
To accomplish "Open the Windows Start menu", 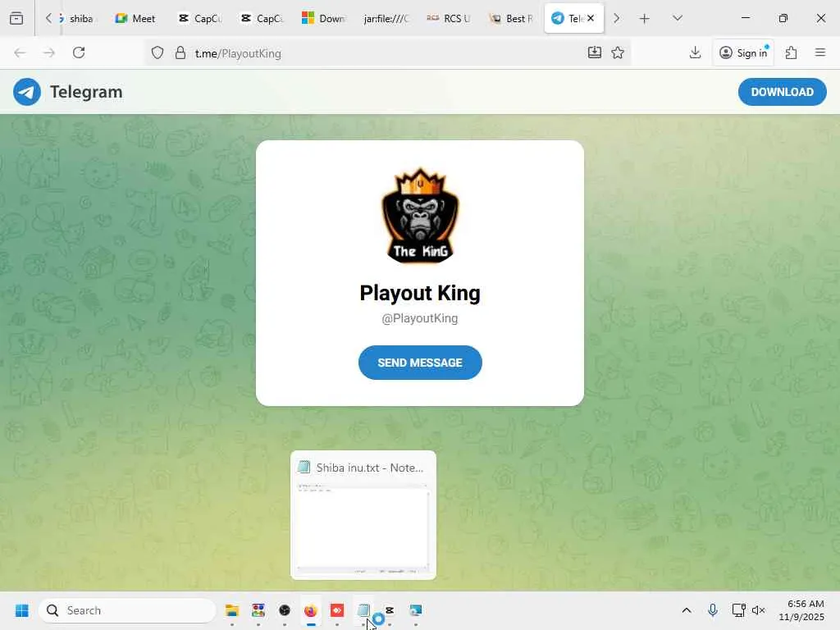I will coord(22,610).
